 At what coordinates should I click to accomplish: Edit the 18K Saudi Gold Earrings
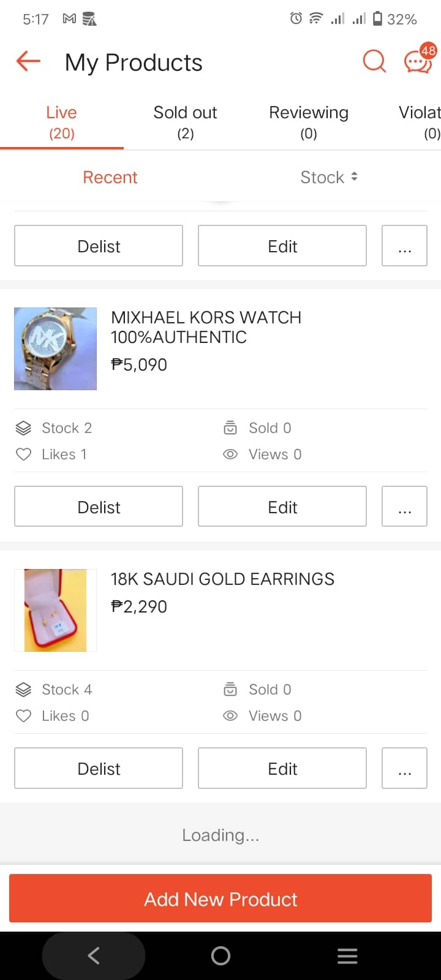(x=282, y=768)
